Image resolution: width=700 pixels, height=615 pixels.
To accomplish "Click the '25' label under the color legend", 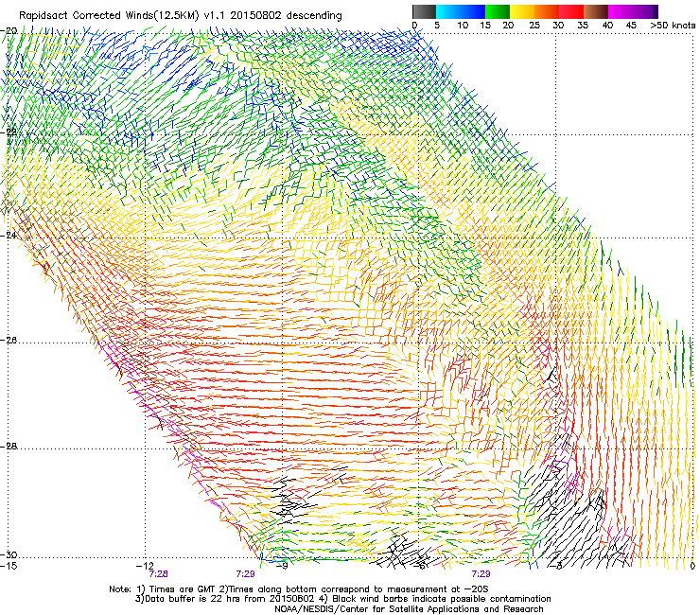I will (534, 26).
